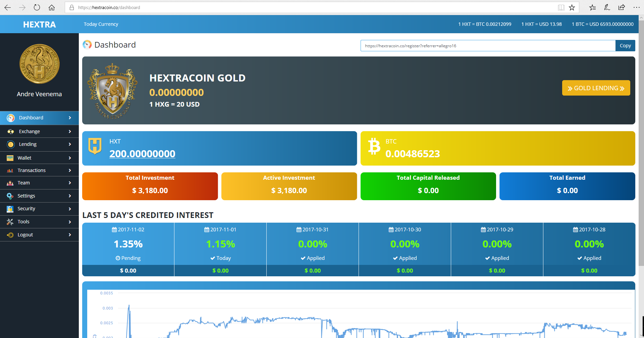Expand the Tools menu chevron
The image size is (644, 338).
(x=70, y=222)
